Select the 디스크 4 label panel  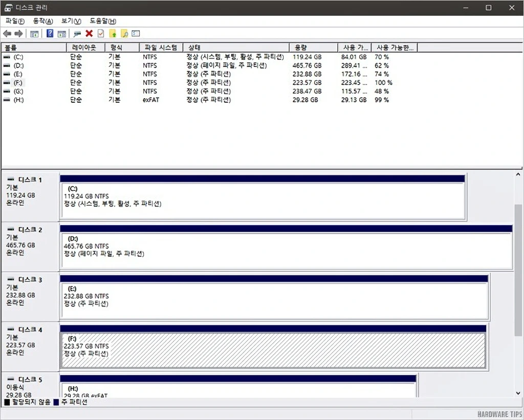pyautogui.click(x=30, y=346)
